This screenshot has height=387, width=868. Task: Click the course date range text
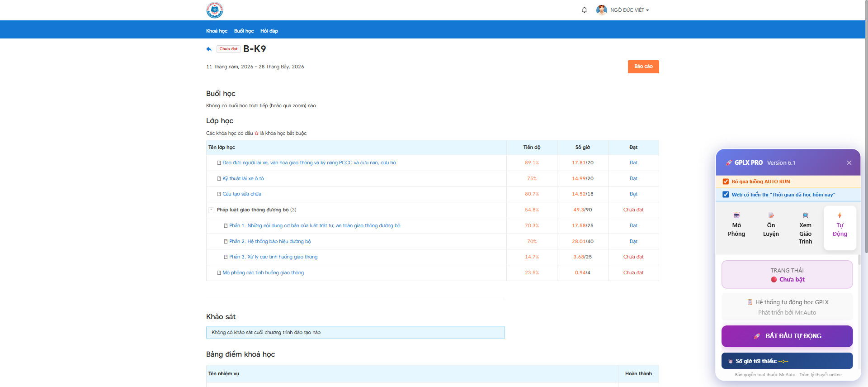tap(255, 67)
